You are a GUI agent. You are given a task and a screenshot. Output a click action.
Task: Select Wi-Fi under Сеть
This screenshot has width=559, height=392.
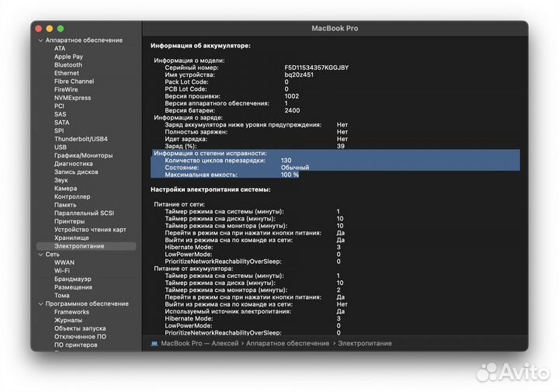click(x=63, y=270)
